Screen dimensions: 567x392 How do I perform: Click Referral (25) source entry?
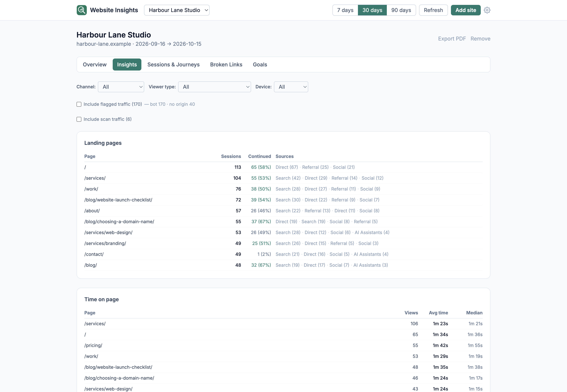pos(315,167)
